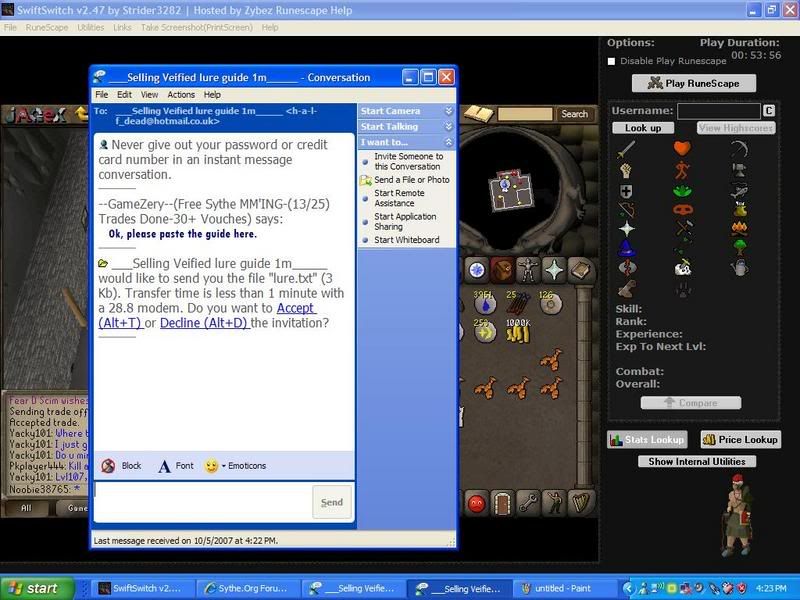Viewport: 800px width, 600px height.
Task: Select the Fishing skill icon
Action: (x=739, y=191)
